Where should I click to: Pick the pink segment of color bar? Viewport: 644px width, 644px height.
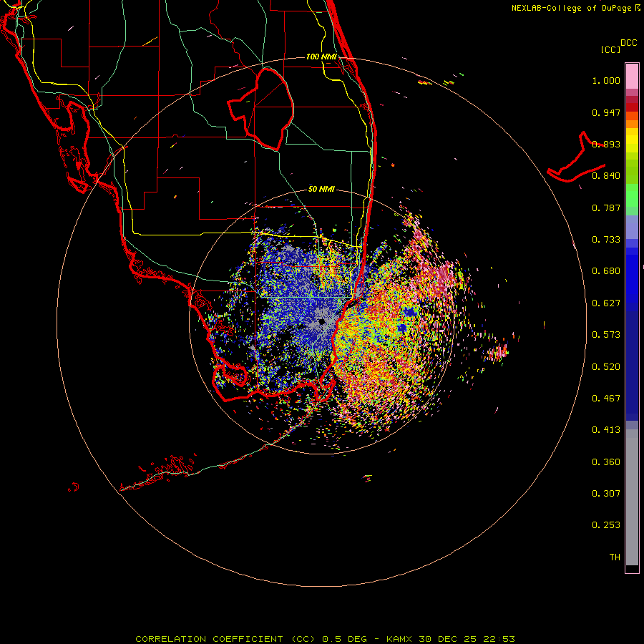(632, 76)
